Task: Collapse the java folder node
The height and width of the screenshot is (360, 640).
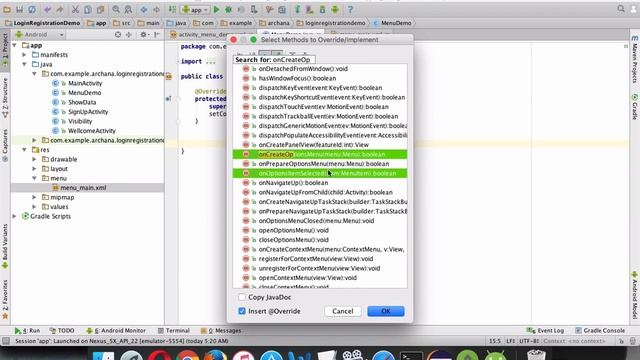Action: (x=24, y=64)
